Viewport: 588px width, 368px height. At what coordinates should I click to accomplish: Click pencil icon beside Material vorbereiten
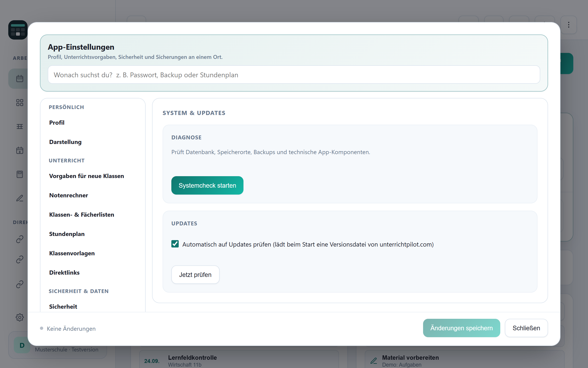pyautogui.click(x=374, y=361)
